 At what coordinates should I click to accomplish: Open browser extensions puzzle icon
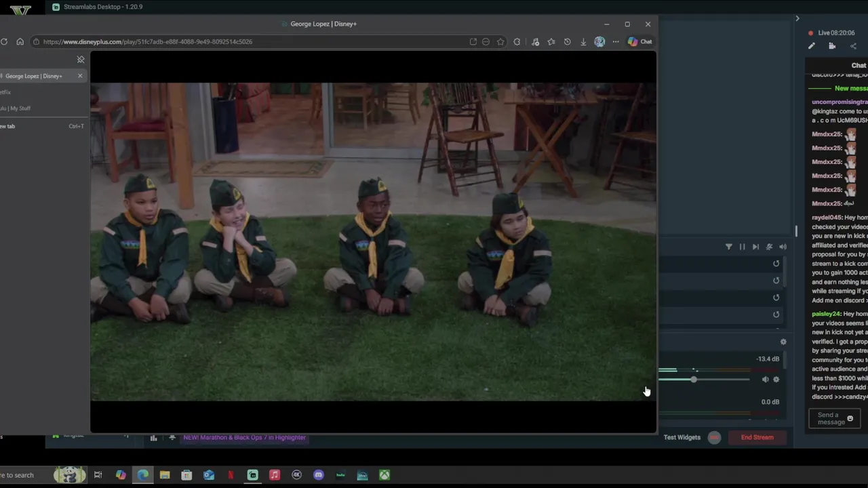(x=517, y=41)
